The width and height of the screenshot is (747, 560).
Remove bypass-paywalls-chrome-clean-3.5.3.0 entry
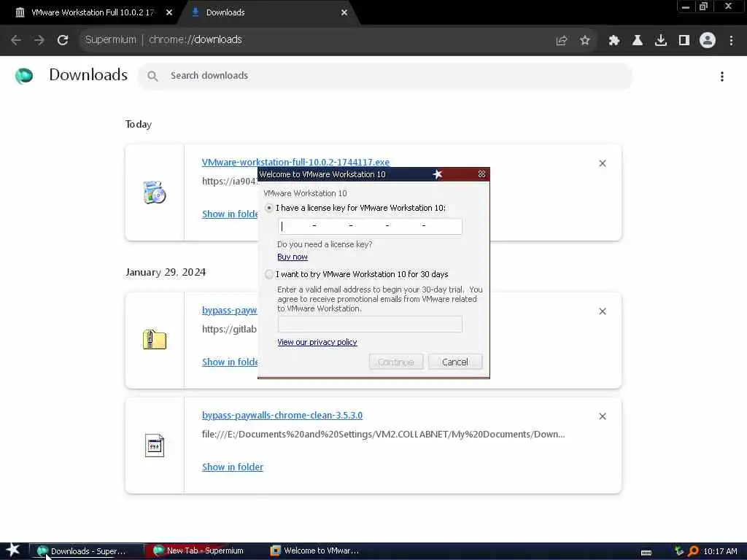602,416
